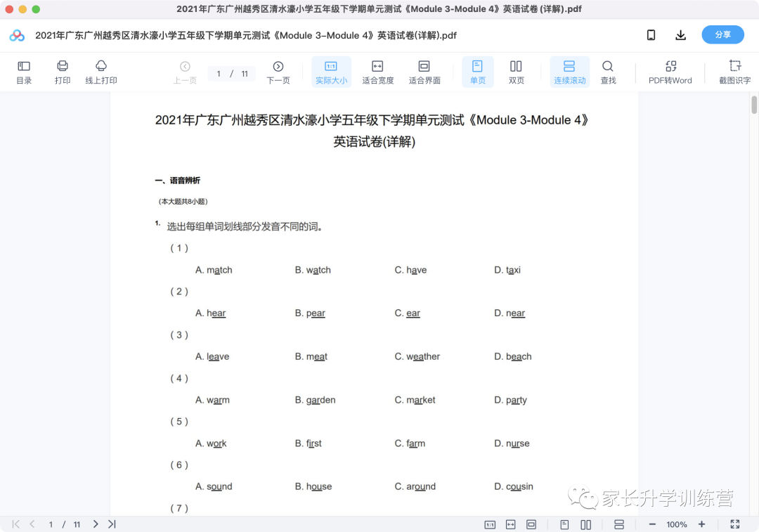Jump to last page in bottom bar
The height and width of the screenshot is (532, 759).
pos(112,524)
